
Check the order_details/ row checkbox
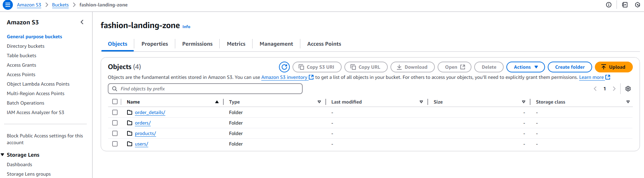coord(115,112)
